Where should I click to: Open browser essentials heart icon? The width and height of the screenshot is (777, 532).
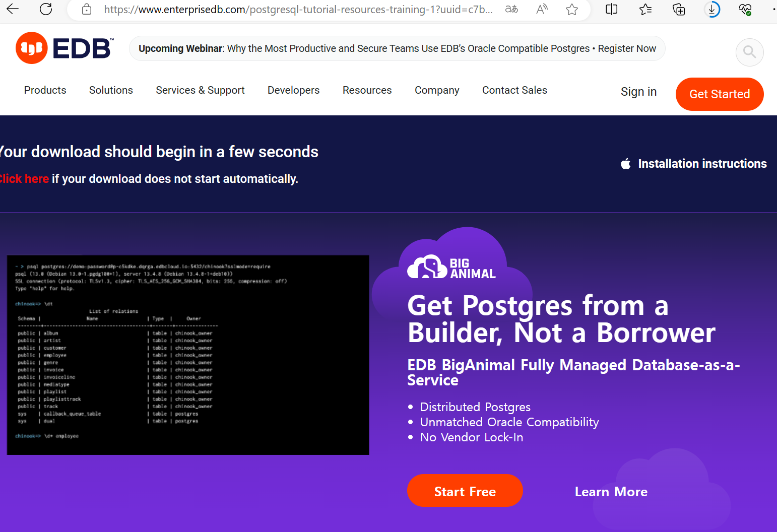(x=745, y=9)
